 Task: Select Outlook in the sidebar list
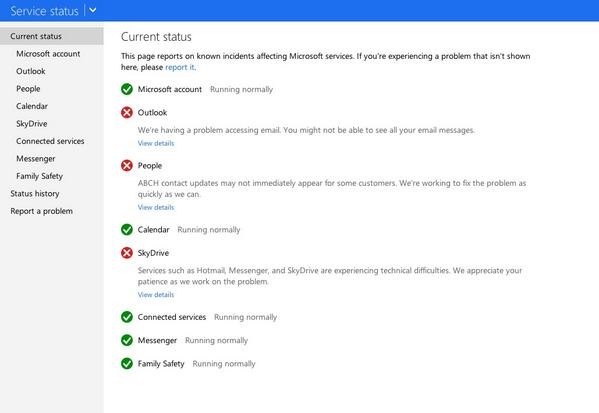31,71
